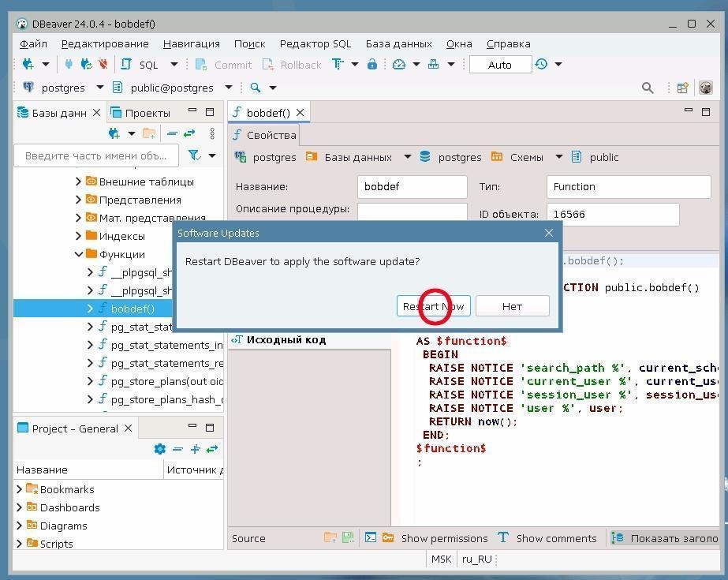Open the filter funnel in database navigator
The width and height of the screenshot is (728, 580).
click(x=195, y=155)
